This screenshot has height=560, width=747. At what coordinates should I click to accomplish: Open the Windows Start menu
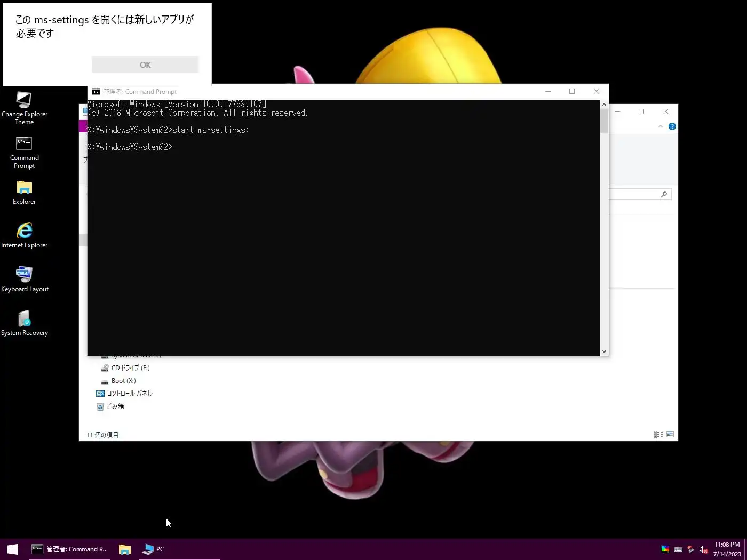pos(13,549)
